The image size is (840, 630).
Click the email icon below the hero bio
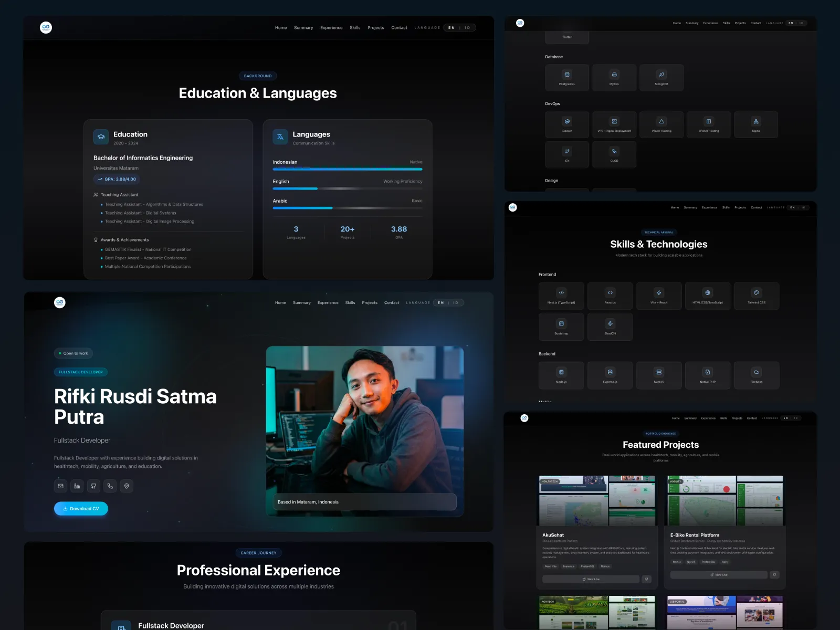tap(60, 486)
